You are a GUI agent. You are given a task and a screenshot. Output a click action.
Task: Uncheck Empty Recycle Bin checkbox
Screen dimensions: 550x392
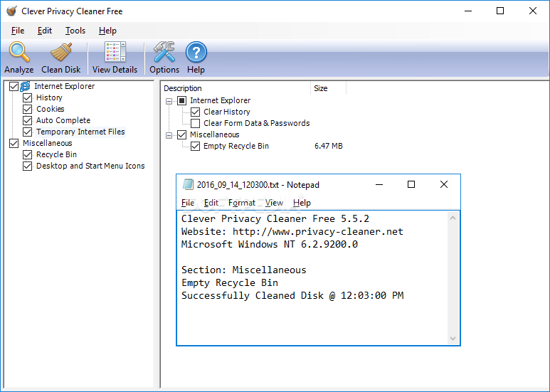point(196,147)
